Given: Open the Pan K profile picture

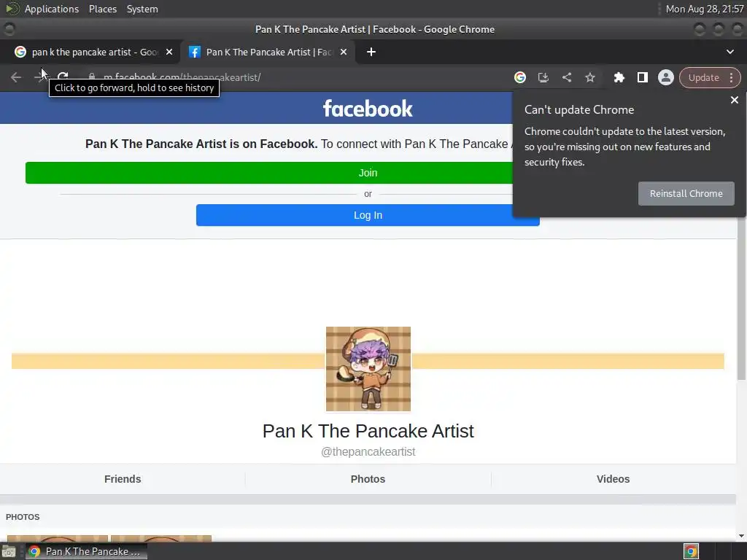Looking at the screenshot, I should [368, 369].
